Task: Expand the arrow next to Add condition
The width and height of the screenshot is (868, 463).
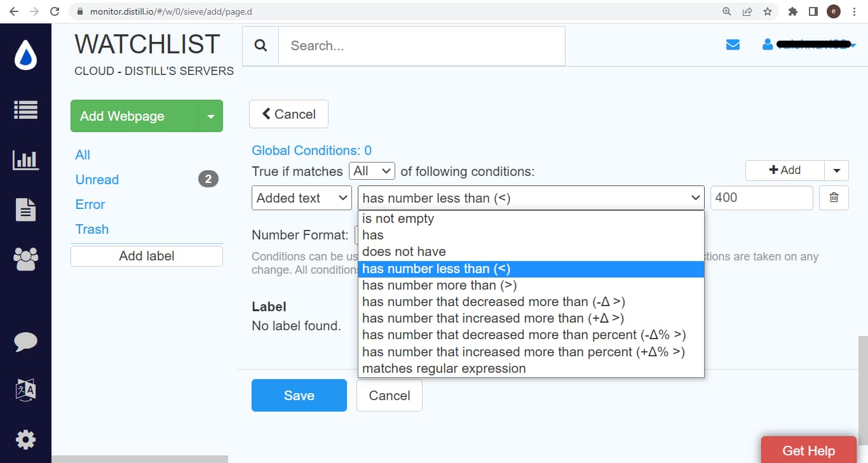Action: click(836, 170)
